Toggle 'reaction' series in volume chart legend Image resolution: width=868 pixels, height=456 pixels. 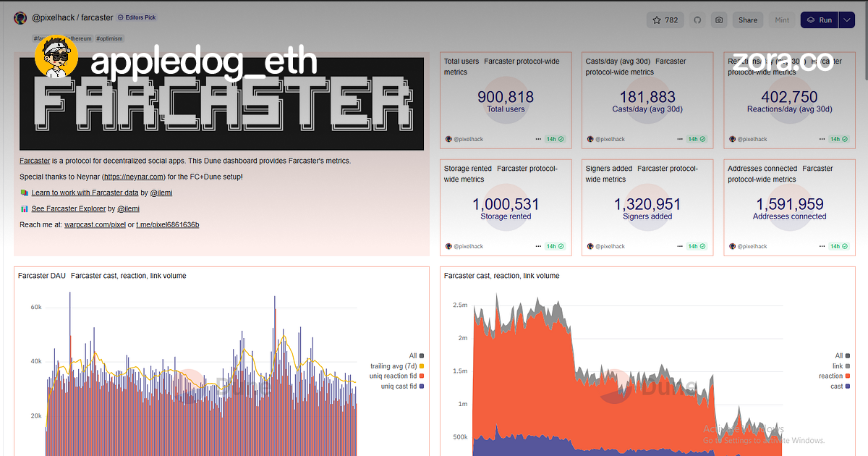click(x=830, y=376)
